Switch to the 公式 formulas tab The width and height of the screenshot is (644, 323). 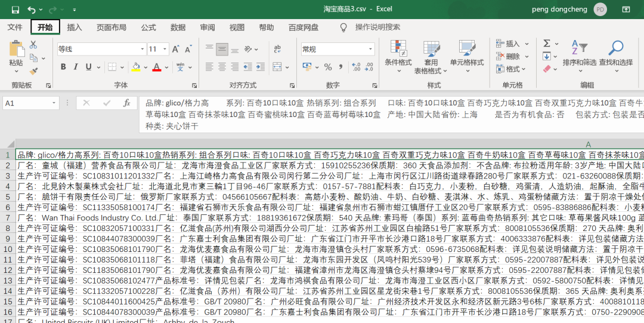tap(148, 27)
